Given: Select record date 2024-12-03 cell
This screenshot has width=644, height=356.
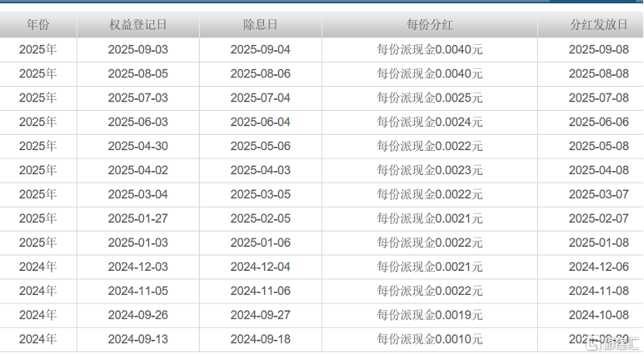Looking at the screenshot, I should [x=138, y=266].
